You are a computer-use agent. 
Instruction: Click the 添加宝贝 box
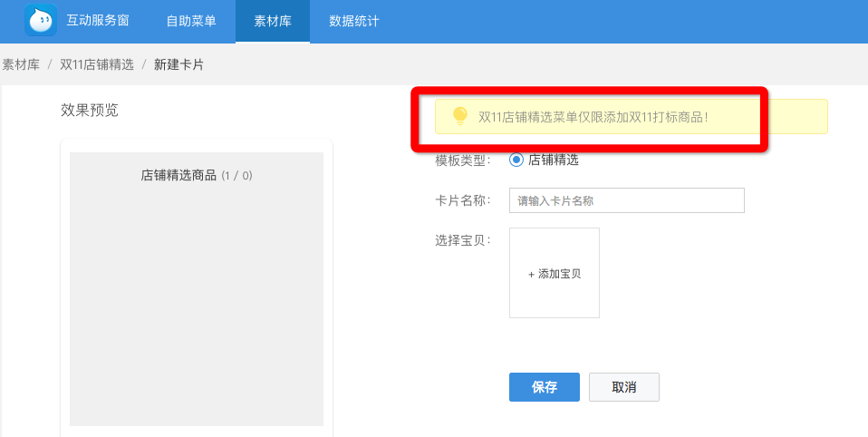555,273
